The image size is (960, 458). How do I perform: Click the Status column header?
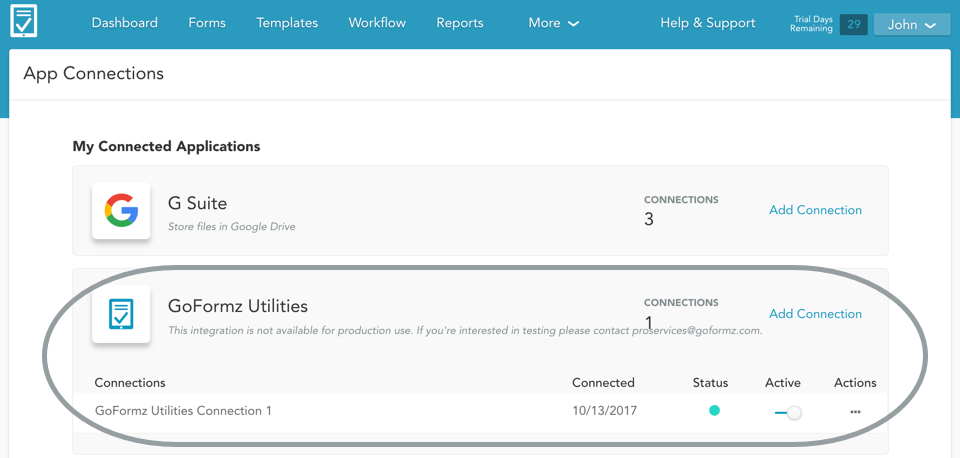click(x=710, y=383)
